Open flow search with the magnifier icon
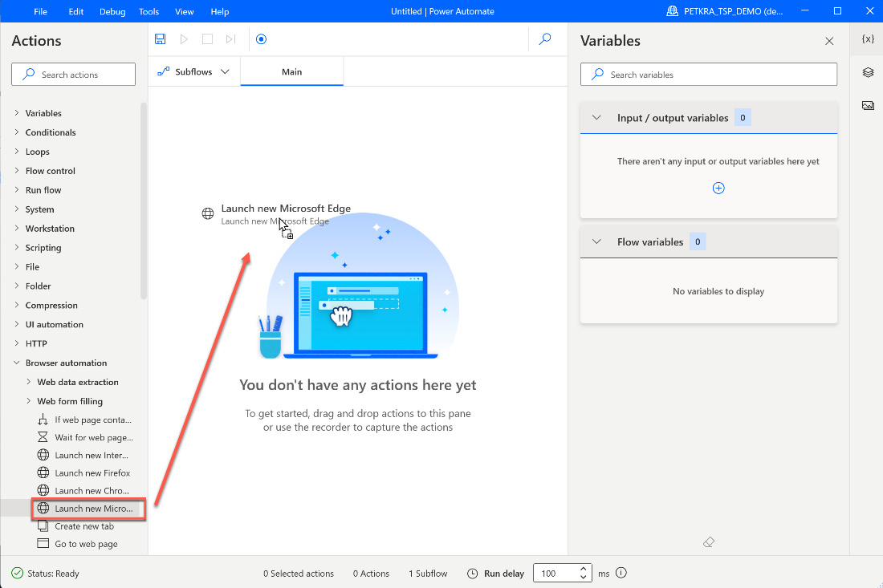Viewport: 883px width, 588px height. 544,39
